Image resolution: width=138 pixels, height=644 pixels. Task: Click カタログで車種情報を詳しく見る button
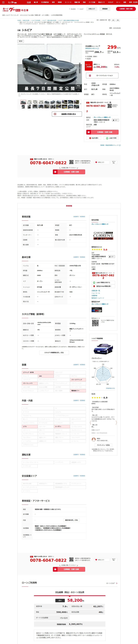pos(54,352)
